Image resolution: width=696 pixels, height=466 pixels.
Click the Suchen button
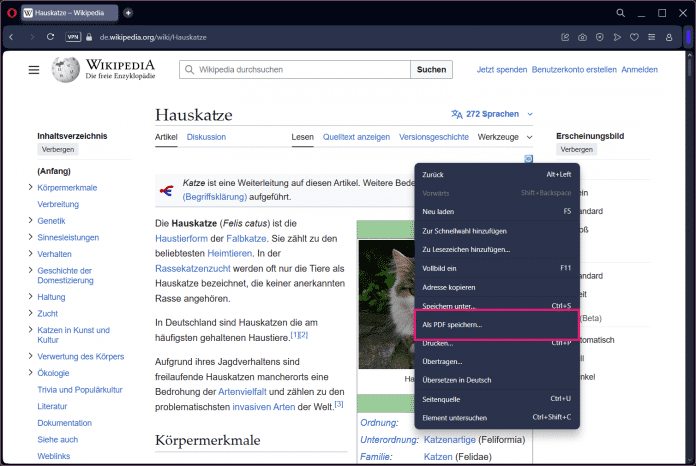pos(431,70)
